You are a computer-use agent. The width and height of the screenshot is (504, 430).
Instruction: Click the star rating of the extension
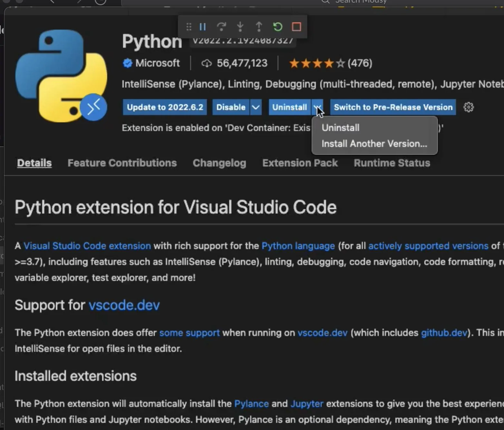(x=317, y=63)
